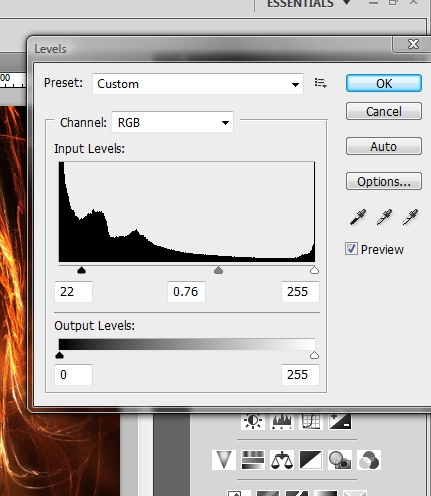431x496 pixels.
Task: Open the Essentials workspace menu
Action: click(x=309, y=3)
